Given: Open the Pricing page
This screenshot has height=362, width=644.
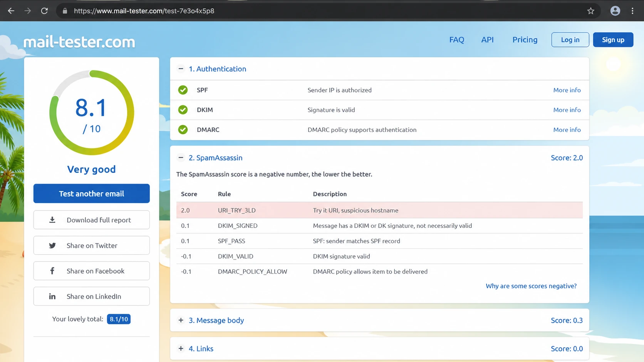Looking at the screenshot, I should click(525, 40).
